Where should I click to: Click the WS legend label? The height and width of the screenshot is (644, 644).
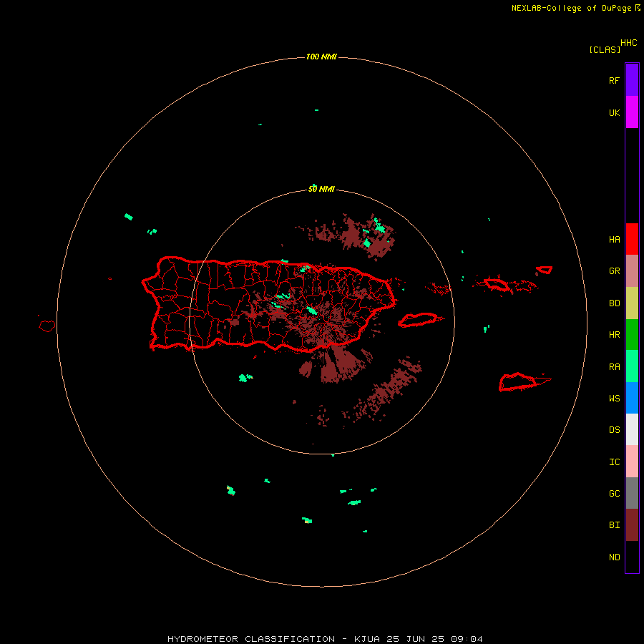(x=614, y=398)
